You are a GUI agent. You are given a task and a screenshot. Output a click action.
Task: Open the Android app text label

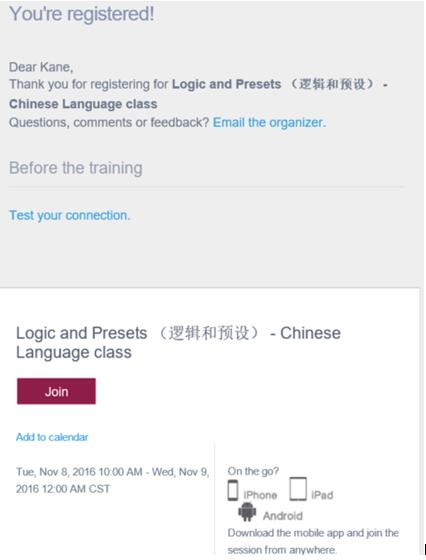(283, 516)
